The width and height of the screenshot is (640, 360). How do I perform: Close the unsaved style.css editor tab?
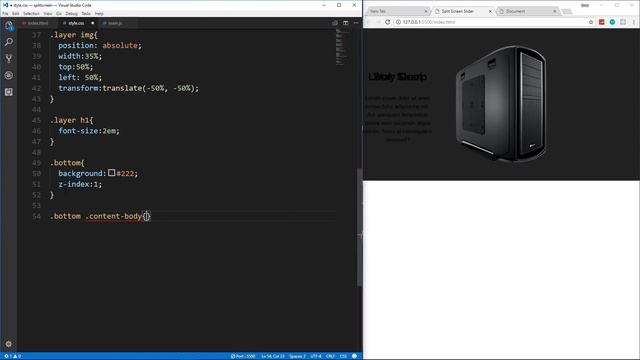pyautogui.click(x=93, y=23)
